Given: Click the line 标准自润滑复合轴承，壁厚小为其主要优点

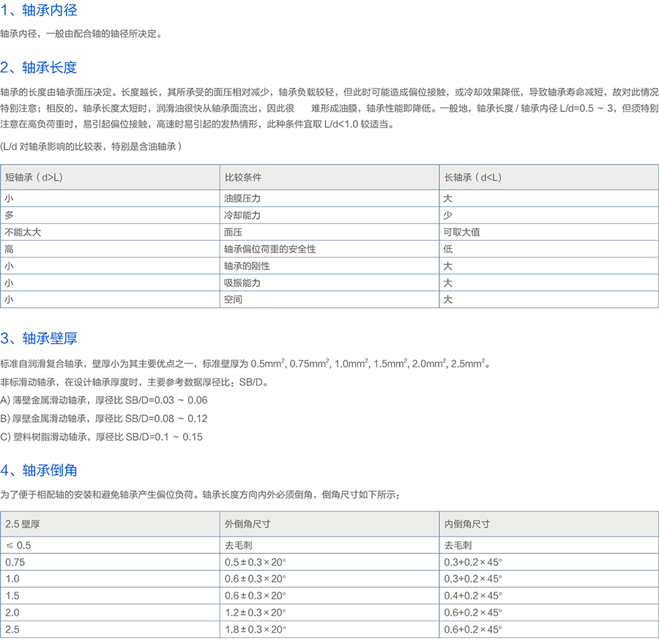Looking at the screenshot, I should tap(245, 364).
